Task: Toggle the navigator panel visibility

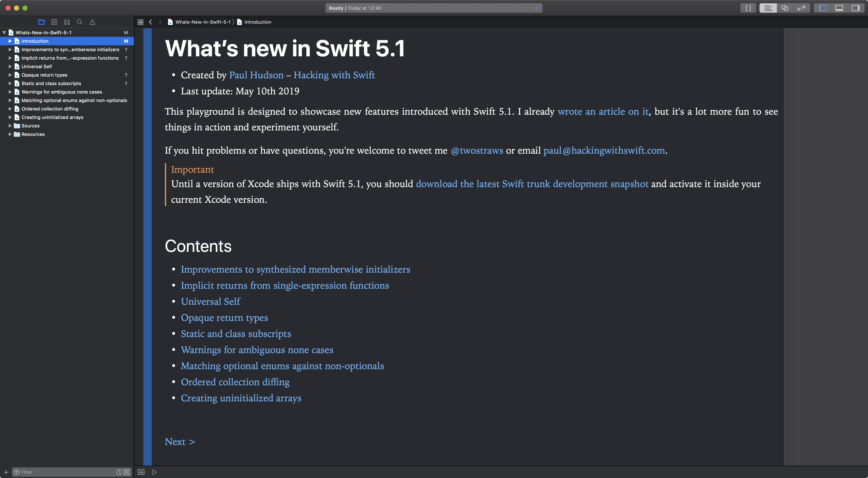Action: pos(822,8)
